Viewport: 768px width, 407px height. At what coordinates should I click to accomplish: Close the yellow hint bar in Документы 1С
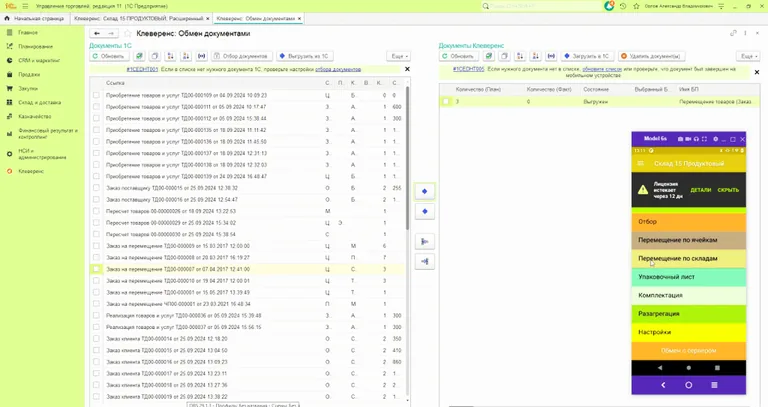pos(407,69)
